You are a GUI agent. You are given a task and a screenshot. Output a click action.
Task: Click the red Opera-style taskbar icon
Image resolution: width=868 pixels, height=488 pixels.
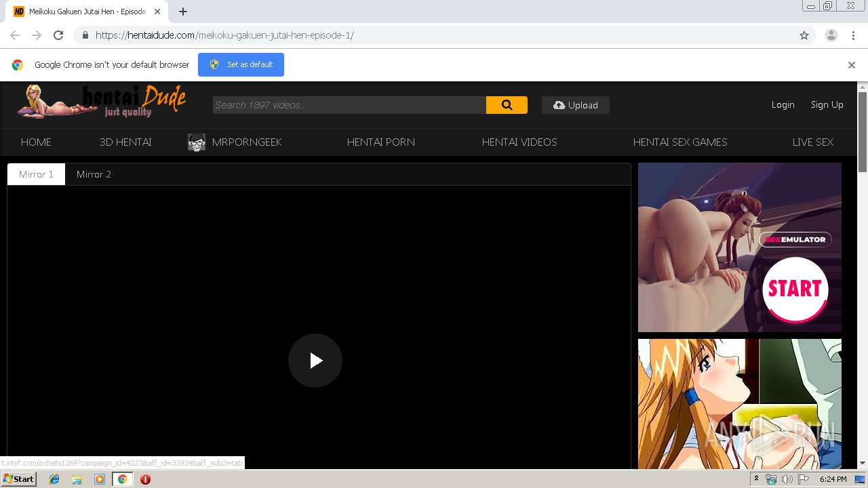145,479
